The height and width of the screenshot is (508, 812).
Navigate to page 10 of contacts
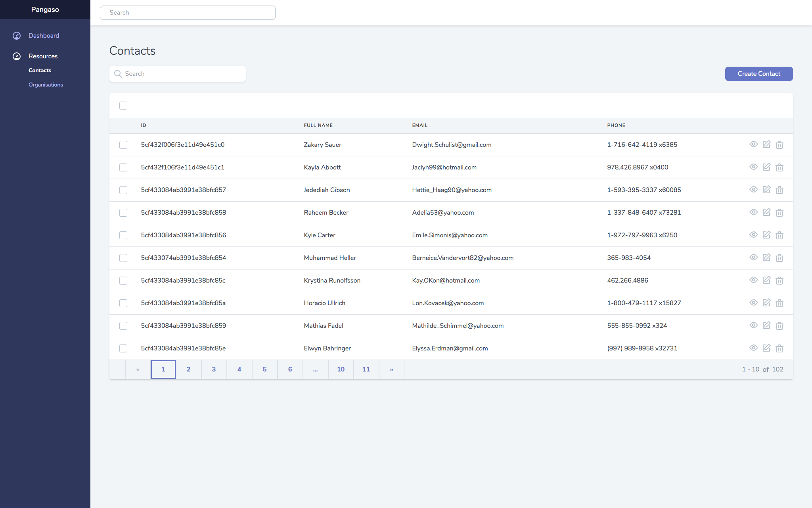click(341, 369)
